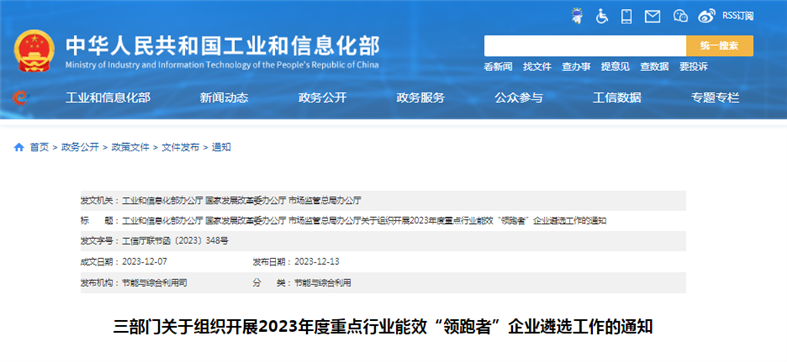The height and width of the screenshot is (362, 787).
Task: Go to 政务公开 in breadcrumb
Action: click(80, 147)
